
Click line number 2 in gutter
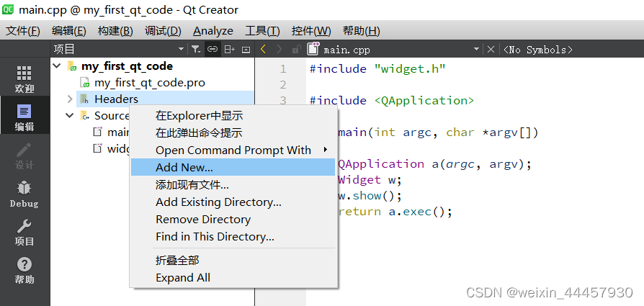click(x=283, y=85)
